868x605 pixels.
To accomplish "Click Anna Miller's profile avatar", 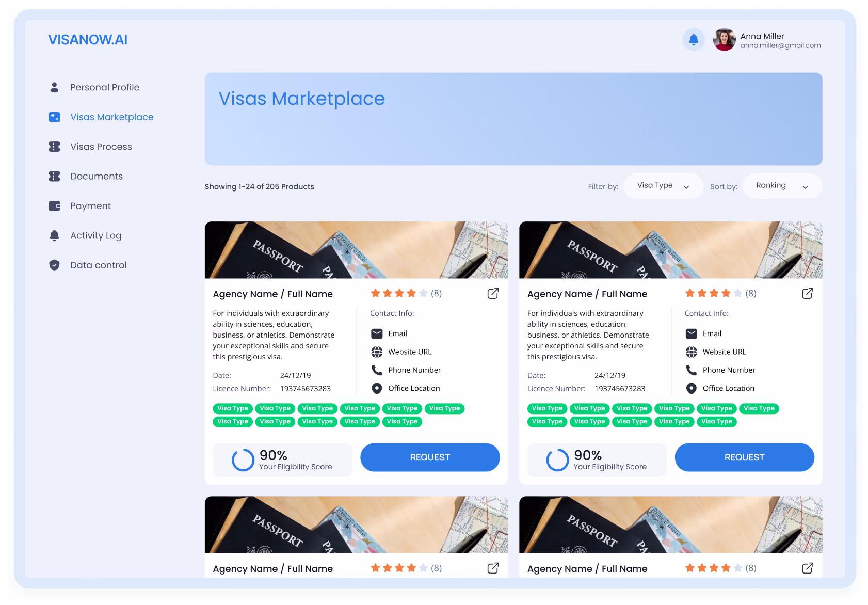I will 724,39.
